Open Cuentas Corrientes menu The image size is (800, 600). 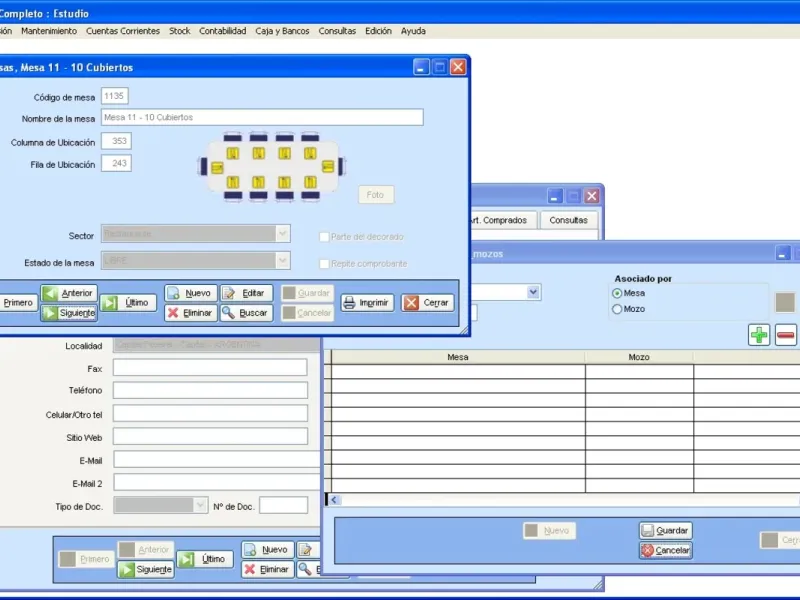point(123,31)
